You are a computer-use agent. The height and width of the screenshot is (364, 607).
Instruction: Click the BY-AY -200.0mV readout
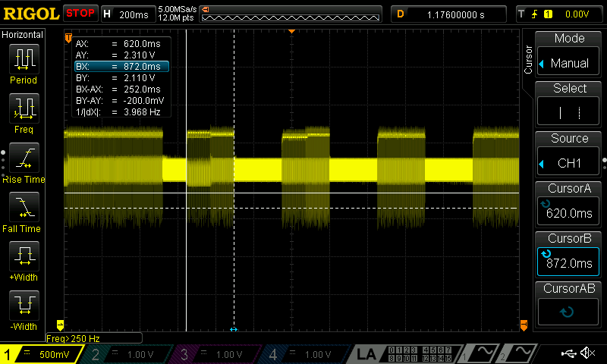120,101
